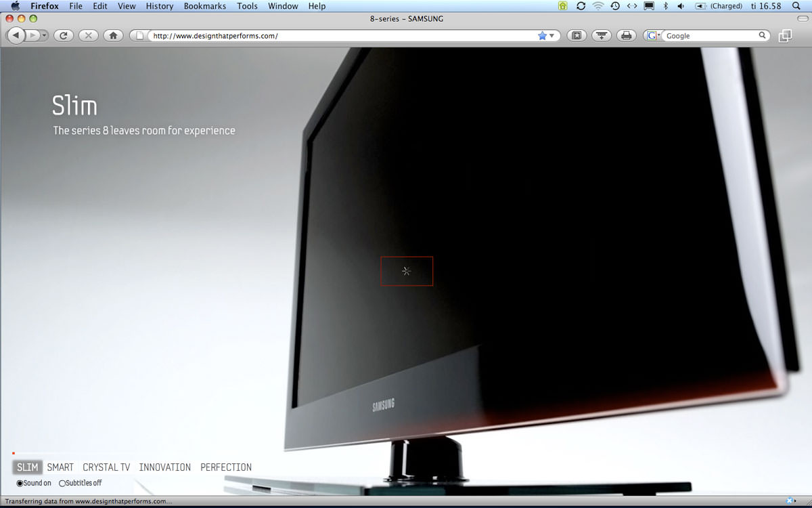This screenshot has height=508, width=812.
Task: Close the Firefox window with the red button
Action: [9, 19]
